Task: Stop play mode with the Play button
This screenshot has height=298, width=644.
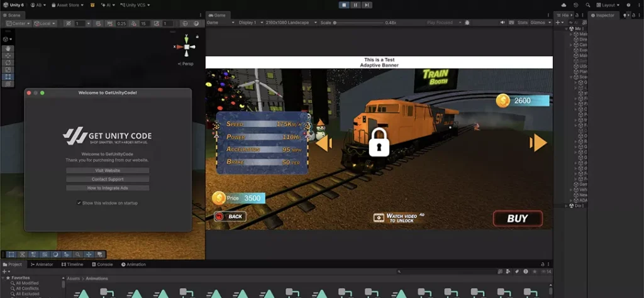Action: pyautogui.click(x=344, y=5)
